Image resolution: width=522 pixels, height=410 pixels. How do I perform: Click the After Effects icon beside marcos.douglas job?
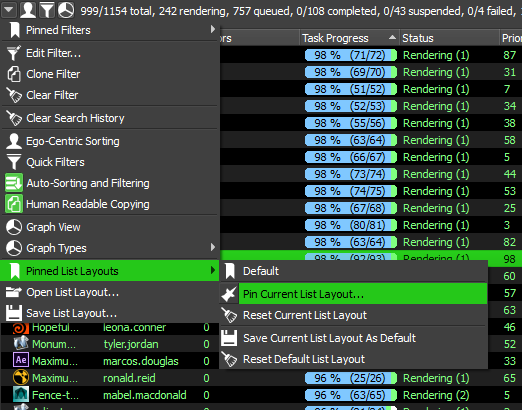21,360
